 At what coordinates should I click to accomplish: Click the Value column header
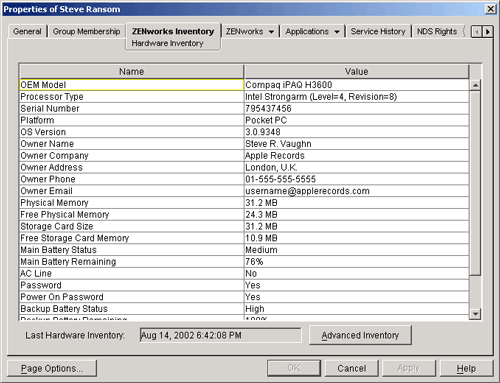click(x=356, y=72)
